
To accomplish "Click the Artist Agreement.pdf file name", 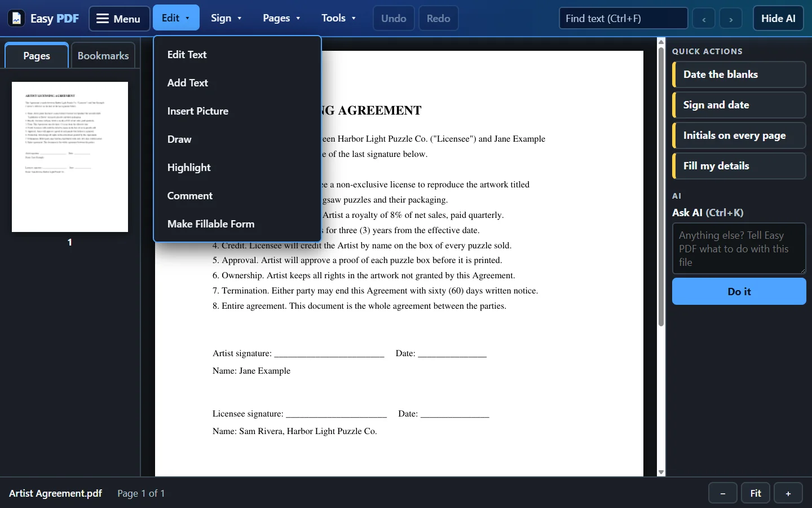I will coord(55,493).
